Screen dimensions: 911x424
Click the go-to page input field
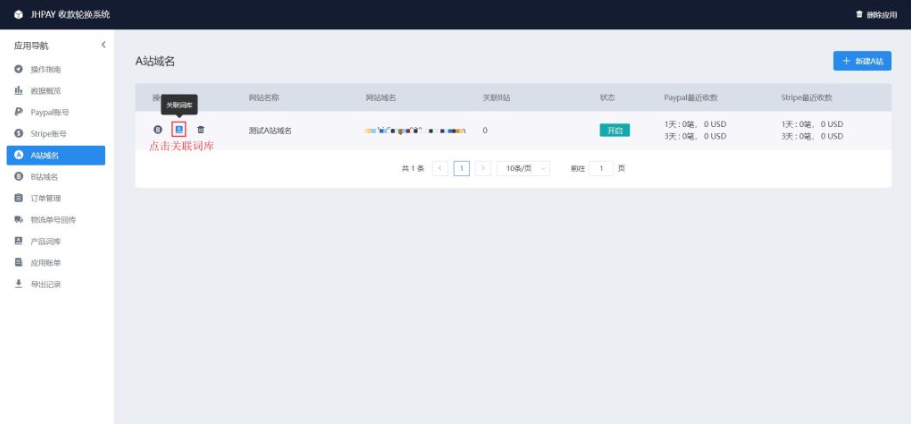601,168
